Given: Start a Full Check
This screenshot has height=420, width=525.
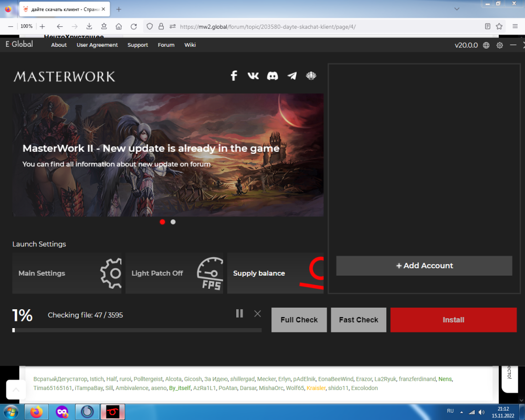Looking at the screenshot, I should click(x=299, y=320).
